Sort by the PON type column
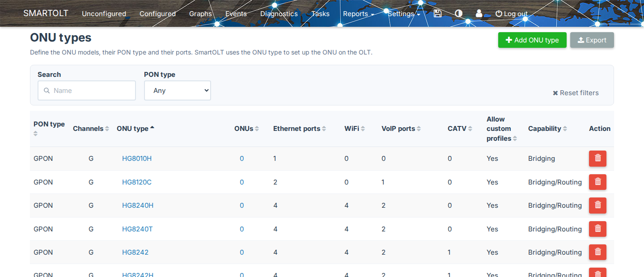This screenshot has width=644, height=277. (x=49, y=129)
